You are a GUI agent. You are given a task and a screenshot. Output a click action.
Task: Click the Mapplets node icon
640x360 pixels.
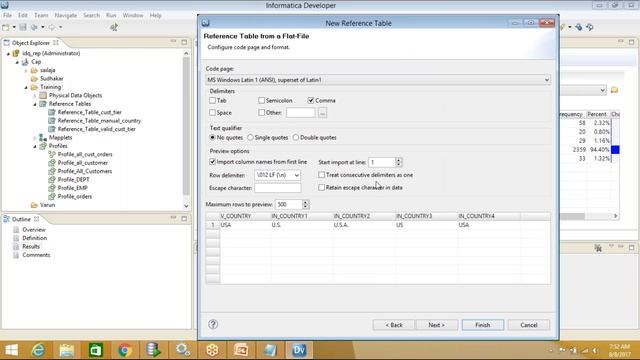43,138
